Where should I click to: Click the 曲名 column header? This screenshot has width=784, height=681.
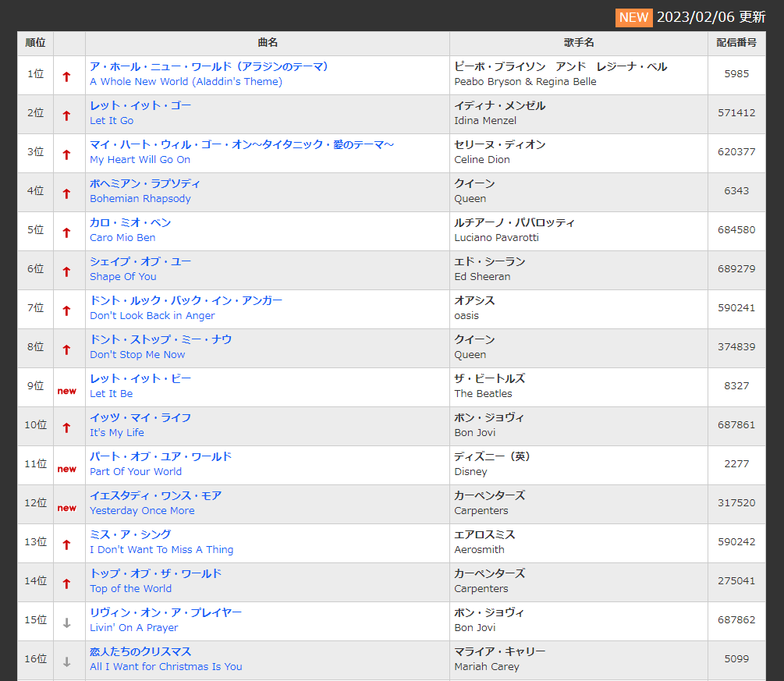pos(268,42)
